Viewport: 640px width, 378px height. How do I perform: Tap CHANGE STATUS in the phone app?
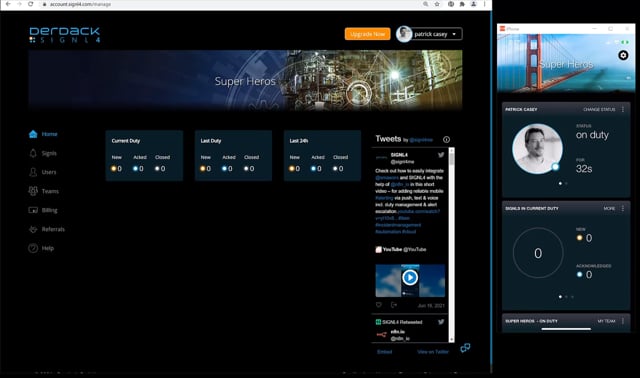tap(599, 109)
